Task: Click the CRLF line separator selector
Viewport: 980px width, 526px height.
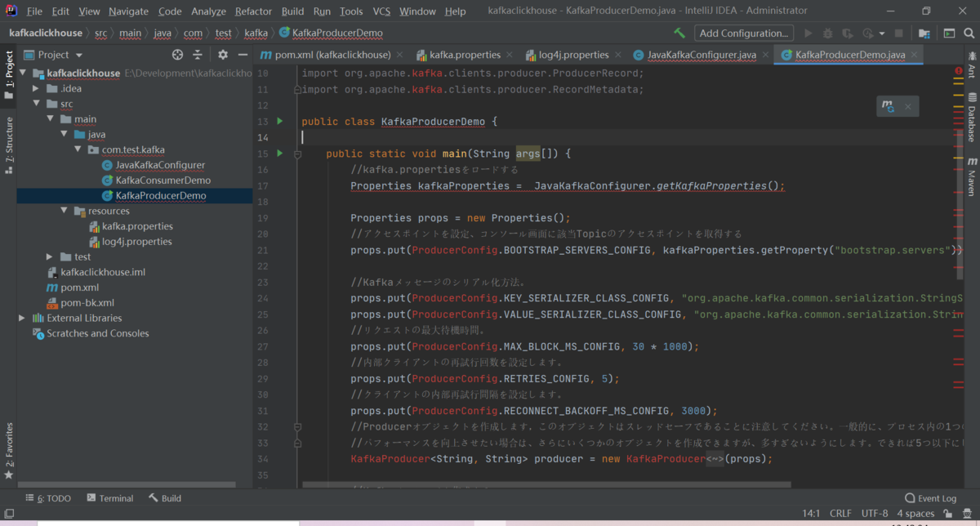Action: tap(840, 514)
